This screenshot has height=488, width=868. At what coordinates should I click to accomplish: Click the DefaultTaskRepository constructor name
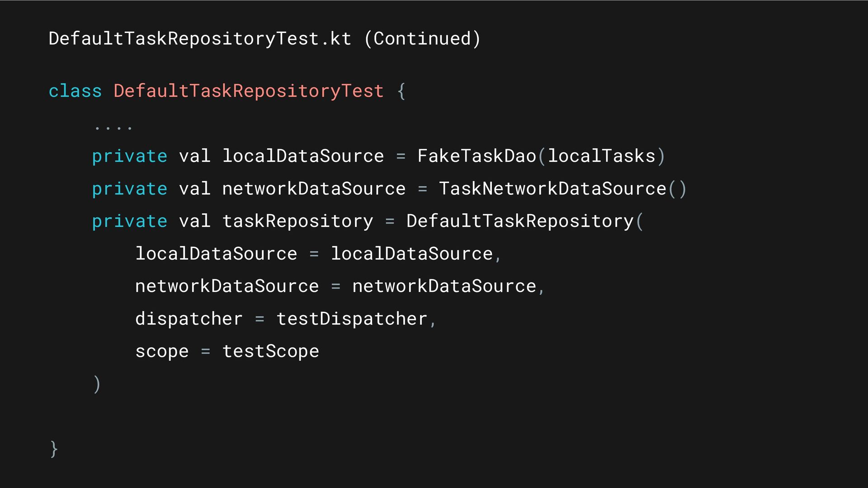point(520,221)
